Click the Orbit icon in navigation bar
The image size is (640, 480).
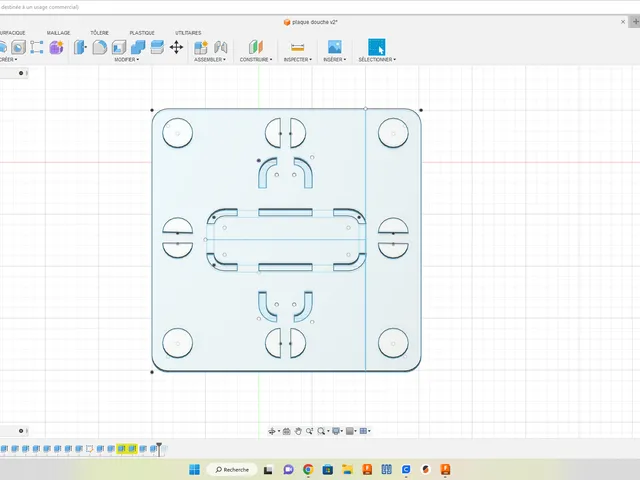[x=272, y=431]
